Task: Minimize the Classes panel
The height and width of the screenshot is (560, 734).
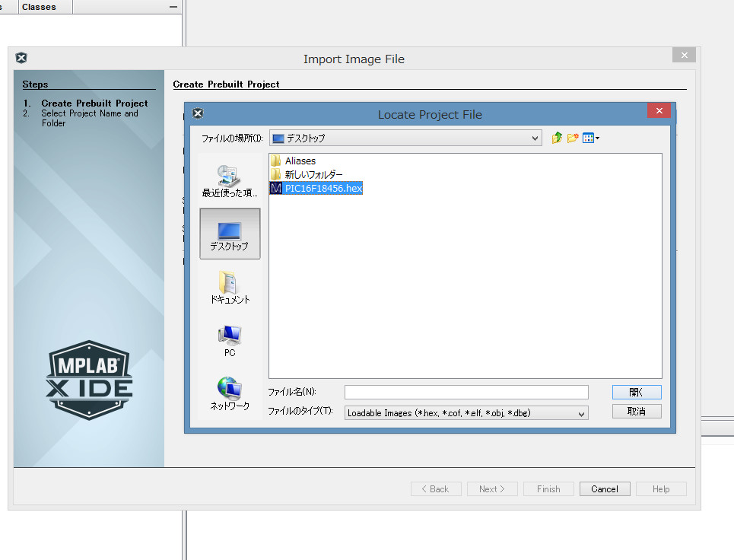Action: coord(173,7)
